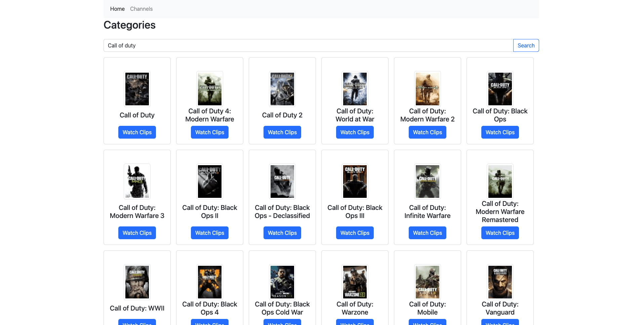Select the Modern Warfare 2 cover image
The height and width of the screenshot is (325, 644).
click(x=427, y=88)
